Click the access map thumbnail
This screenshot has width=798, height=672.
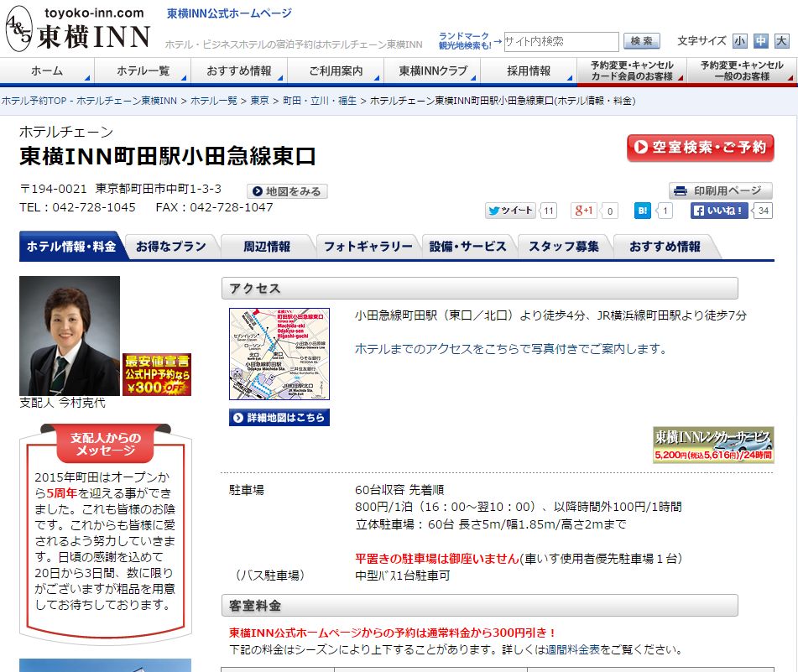pos(279,354)
